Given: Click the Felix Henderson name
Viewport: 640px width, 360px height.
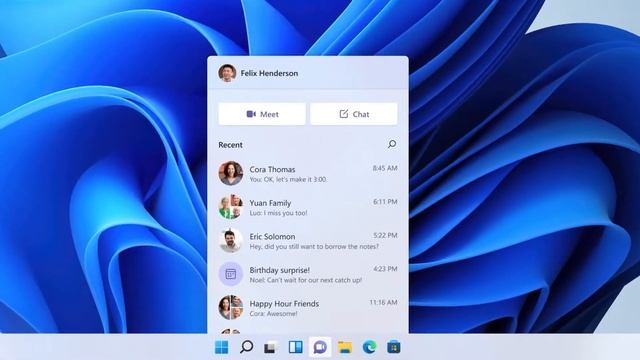Looking at the screenshot, I should click(x=269, y=73).
